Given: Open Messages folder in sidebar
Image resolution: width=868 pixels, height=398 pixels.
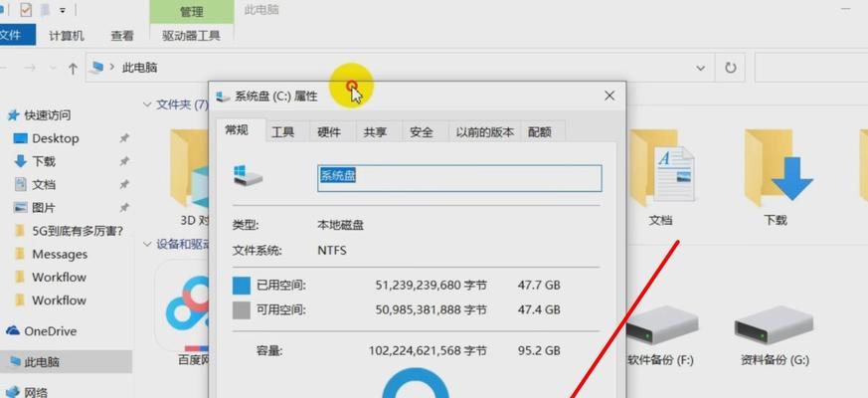Looking at the screenshot, I should coord(60,255).
